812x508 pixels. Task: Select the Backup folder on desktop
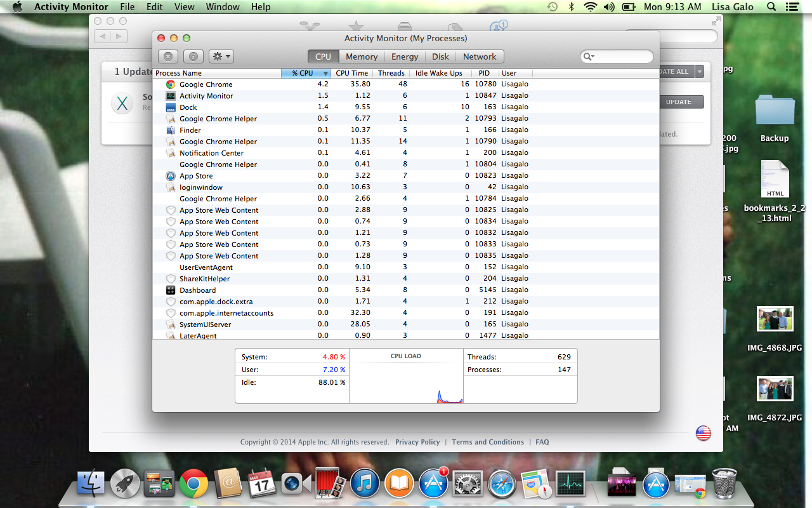point(775,117)
